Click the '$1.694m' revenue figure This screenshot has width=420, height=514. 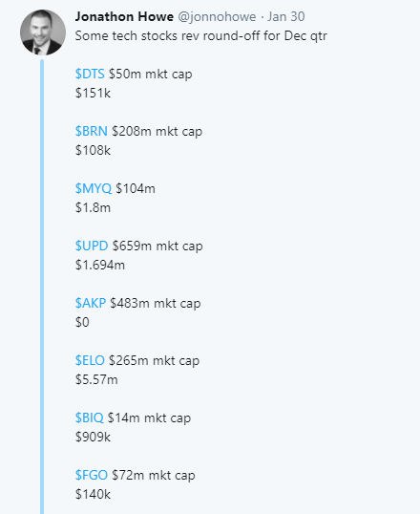[100, 266]
